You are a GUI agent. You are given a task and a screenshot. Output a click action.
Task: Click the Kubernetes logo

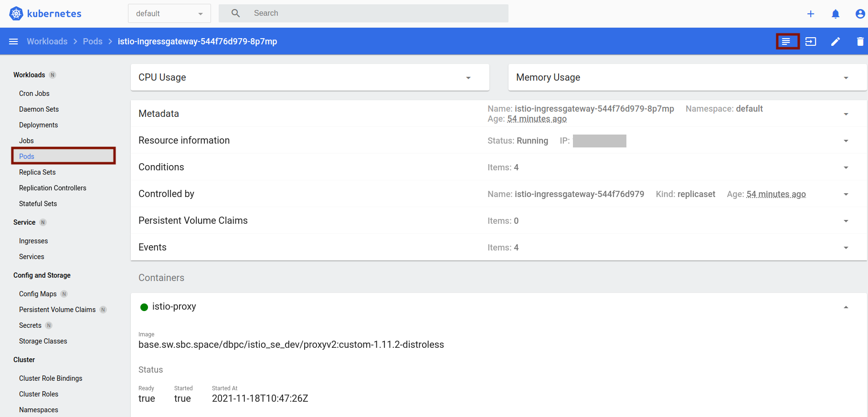(45, 13)
